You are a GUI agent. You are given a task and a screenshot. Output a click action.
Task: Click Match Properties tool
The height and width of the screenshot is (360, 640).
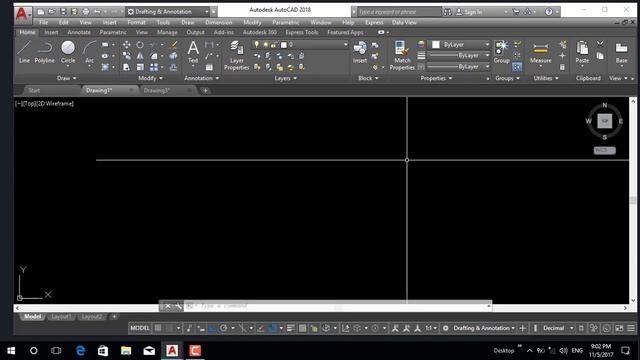(x=402, y=56)
